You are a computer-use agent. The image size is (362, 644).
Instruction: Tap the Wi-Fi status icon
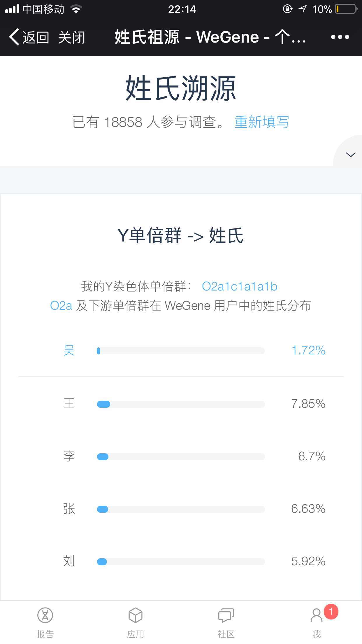click(76, 9)
